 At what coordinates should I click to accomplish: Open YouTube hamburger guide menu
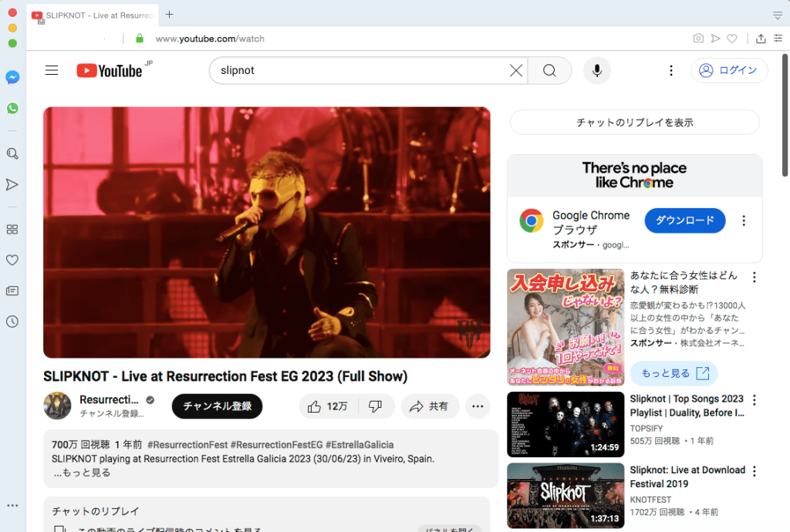(52, 70)
